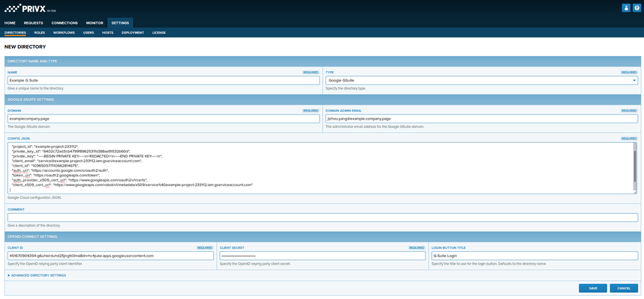Switch to the Monitor tab
The height and width of the screenshot is (299, 644).
pos(94,23)
